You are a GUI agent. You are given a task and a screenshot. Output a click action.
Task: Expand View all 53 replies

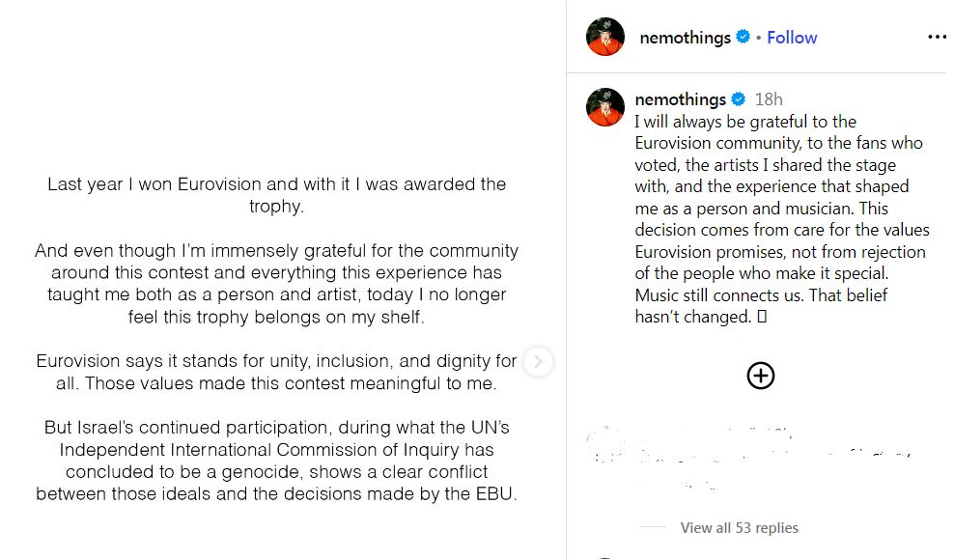(739, 528)
